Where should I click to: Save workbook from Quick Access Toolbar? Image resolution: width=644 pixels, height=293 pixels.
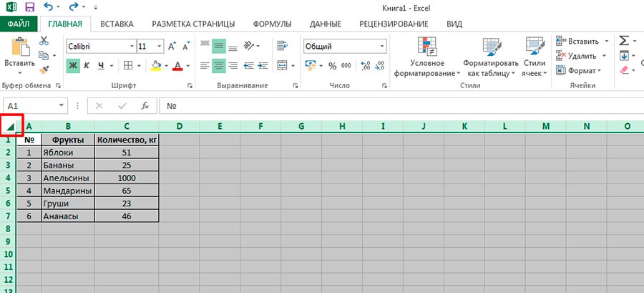point(29,7)
